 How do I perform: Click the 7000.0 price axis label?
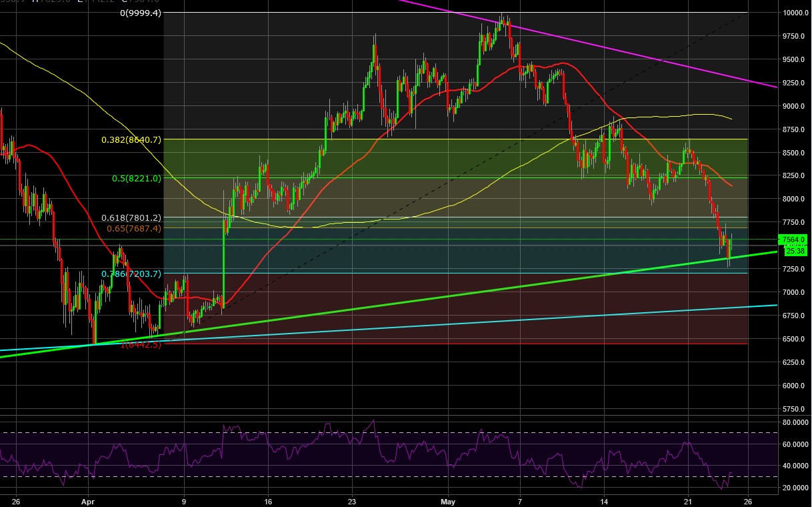[793, 292]
